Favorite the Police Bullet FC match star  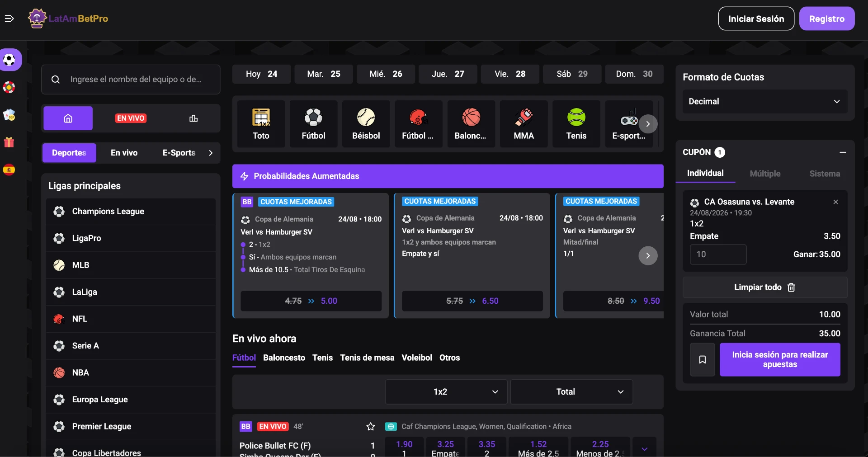[x=371, y=426]
